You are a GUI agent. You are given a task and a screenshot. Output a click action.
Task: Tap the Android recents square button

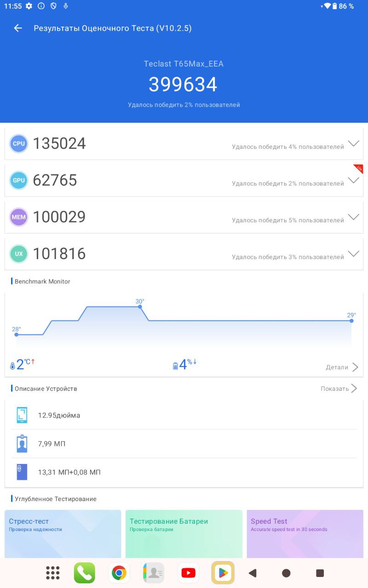(320, 573)
